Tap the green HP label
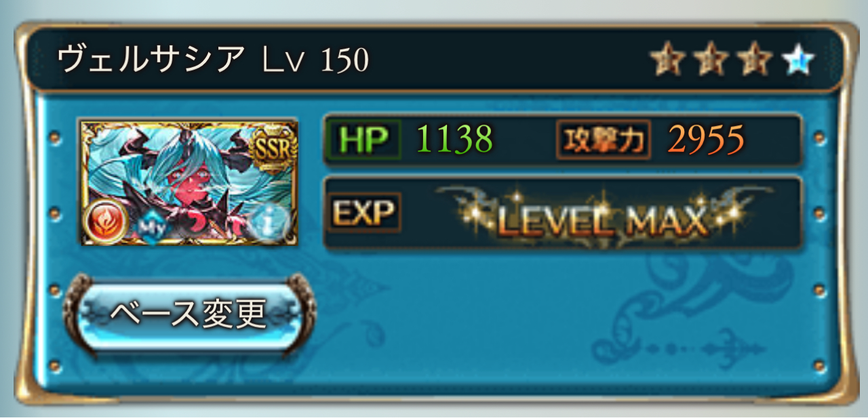Image resolution: width=868 pixels, height=418 pixels. (x=363, y=139)
